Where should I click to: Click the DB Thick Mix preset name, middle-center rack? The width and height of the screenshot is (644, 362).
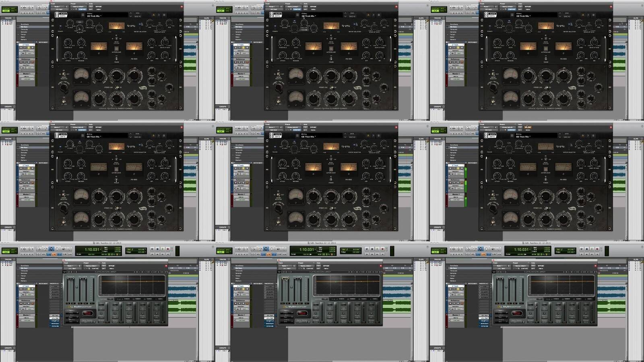[x=308, y=137]
